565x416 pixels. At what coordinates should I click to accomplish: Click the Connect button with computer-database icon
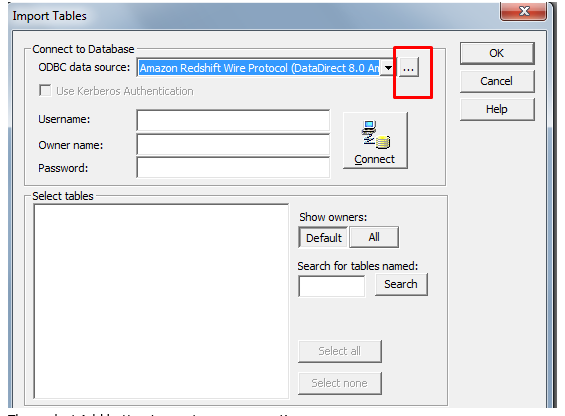point(375,141)
